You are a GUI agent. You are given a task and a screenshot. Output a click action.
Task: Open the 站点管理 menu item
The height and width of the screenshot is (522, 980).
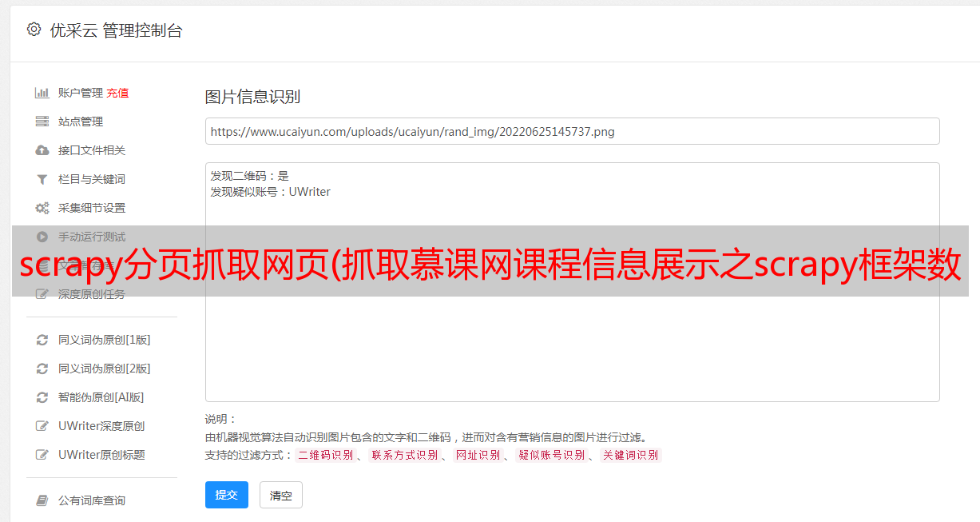pos(81,122)
